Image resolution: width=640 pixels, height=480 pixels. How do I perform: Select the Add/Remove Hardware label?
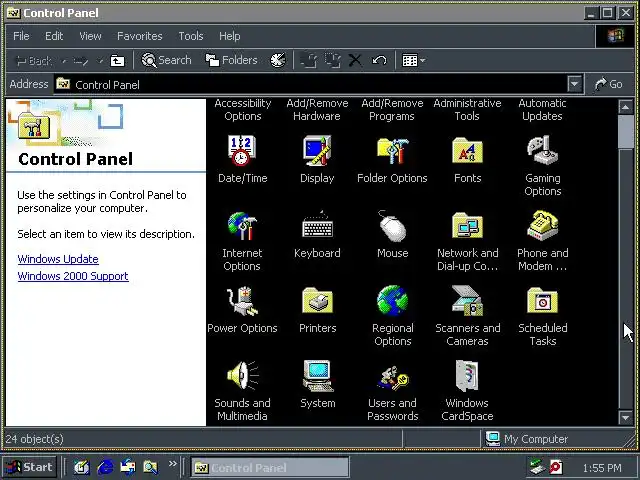tap(317, 109)
